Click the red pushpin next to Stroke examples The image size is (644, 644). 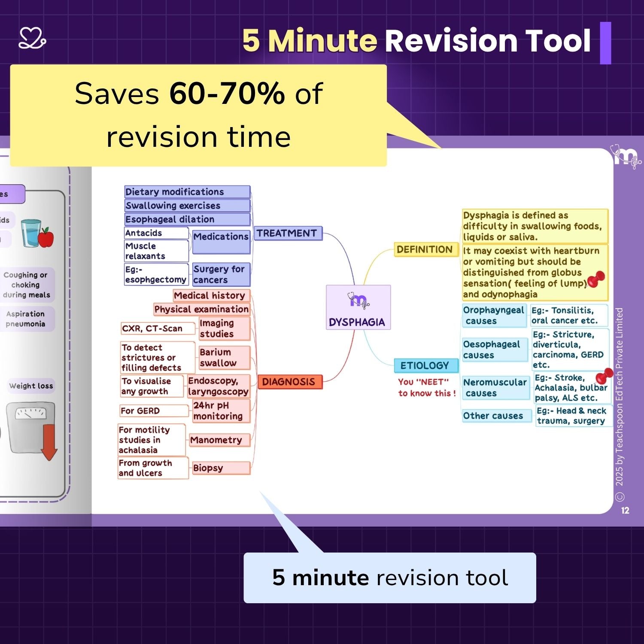tap(604, 377)
